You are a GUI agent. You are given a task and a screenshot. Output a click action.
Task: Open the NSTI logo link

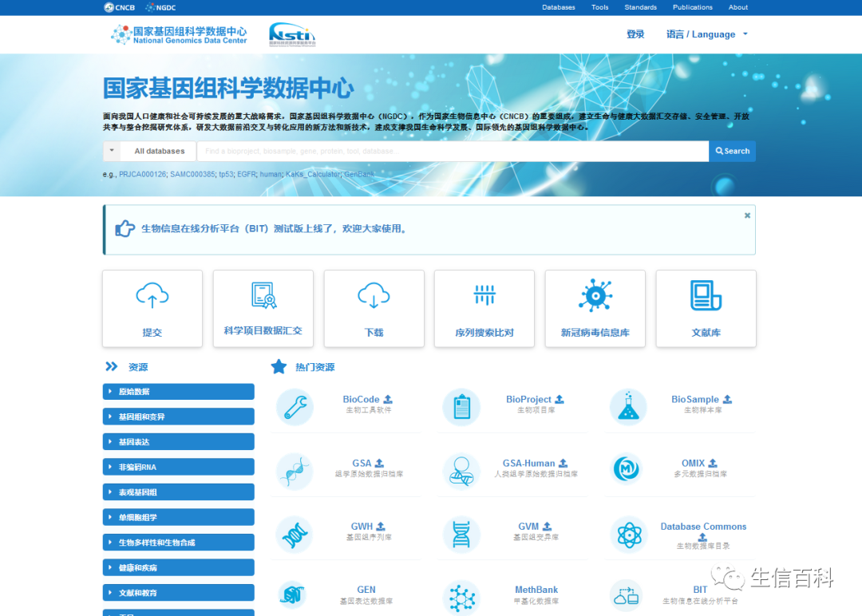(x=292, y=34)
